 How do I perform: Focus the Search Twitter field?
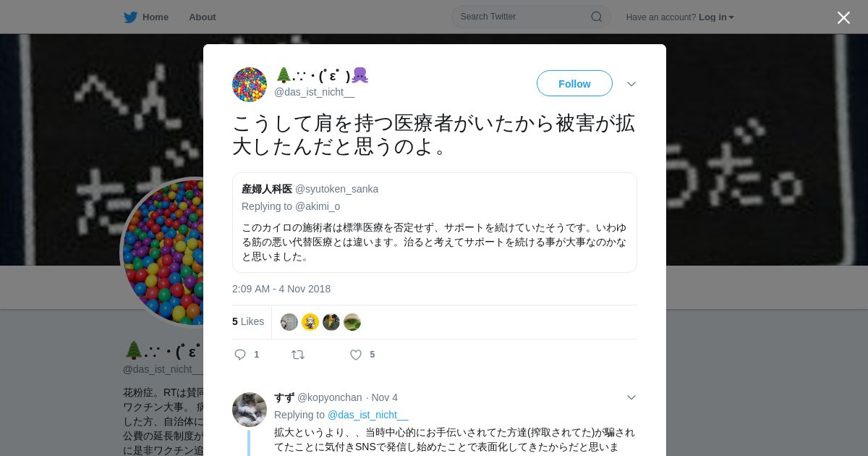tap(531, 17)
